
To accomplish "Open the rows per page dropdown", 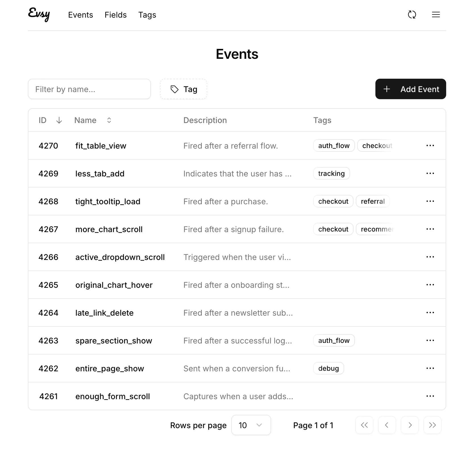I will click(251, 425).
